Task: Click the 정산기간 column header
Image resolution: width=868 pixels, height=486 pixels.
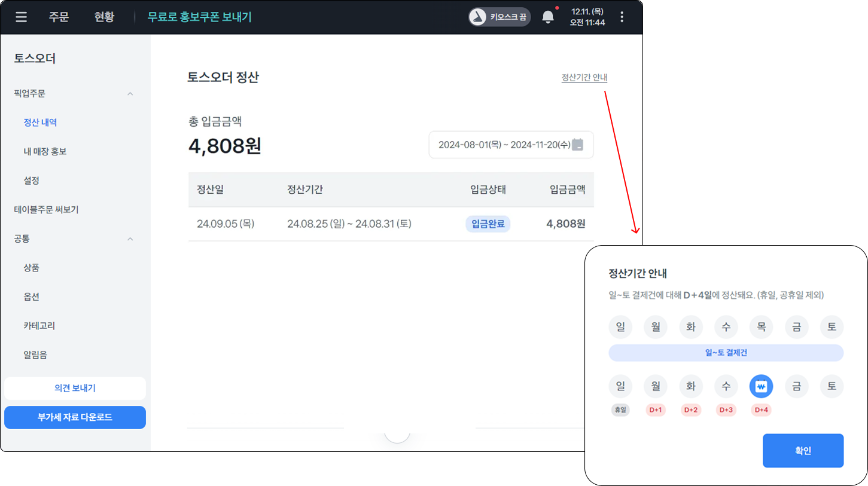Action: (305, 190)
